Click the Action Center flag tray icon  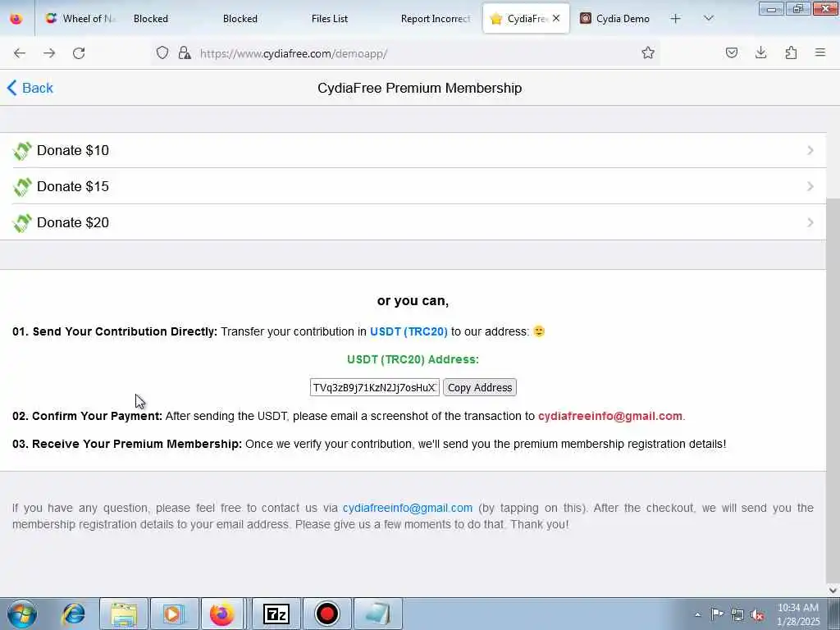pyautogui.click(x=717, y=614)
